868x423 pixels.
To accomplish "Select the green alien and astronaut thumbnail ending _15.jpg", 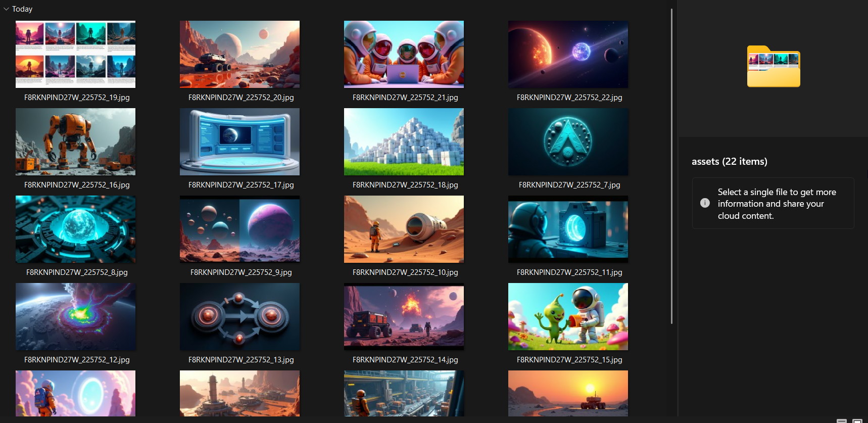I will coord(568,316).
